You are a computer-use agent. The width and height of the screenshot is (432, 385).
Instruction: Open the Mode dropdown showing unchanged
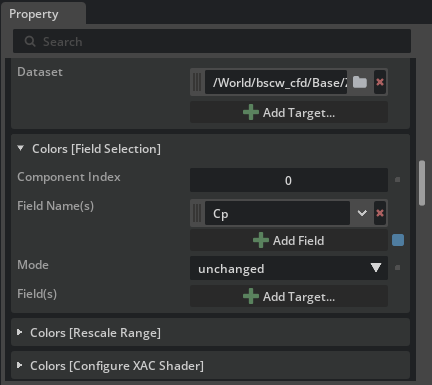click(x=289, y=268)
